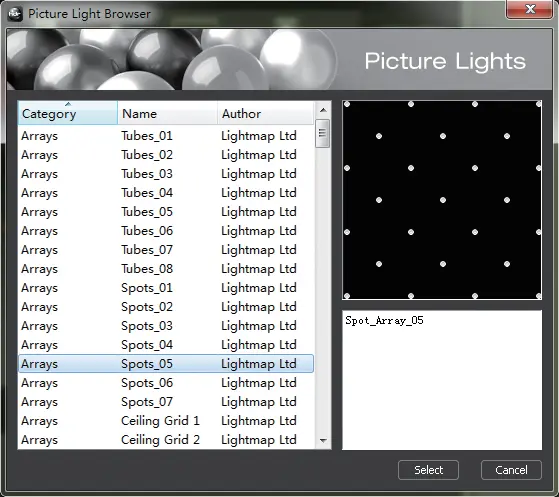Pick the Spots_03 picture light
This screenshot has width=559, height=497.
(166, 326)
